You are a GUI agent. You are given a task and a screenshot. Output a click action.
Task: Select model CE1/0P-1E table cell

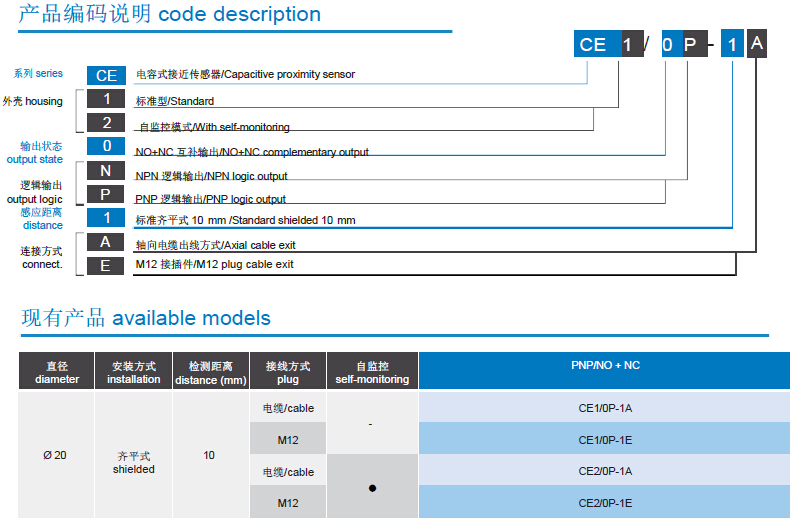click(604, 439)
